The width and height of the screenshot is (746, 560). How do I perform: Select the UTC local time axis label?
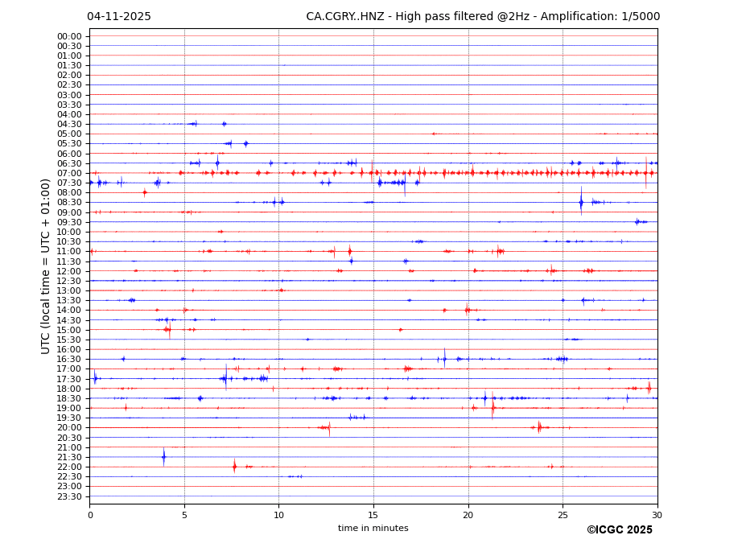point(46,266)
